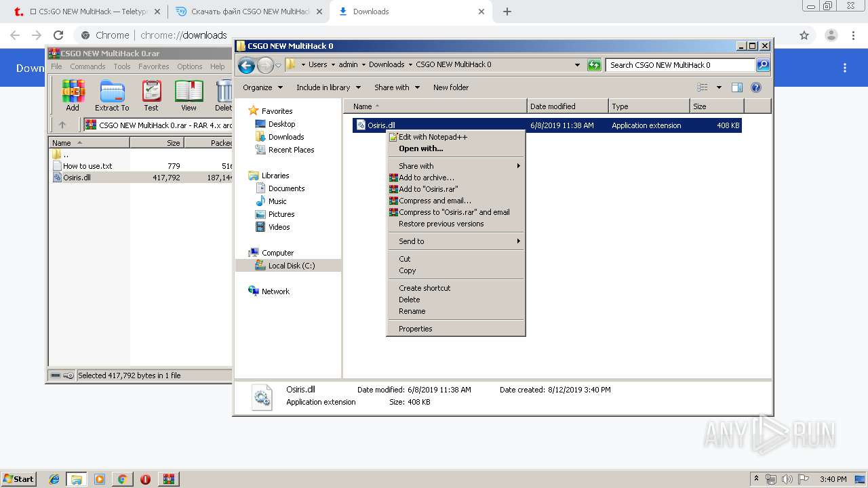Bookmark page with star icon
Screen dimensions: 868x488
[x=804, y=35]
